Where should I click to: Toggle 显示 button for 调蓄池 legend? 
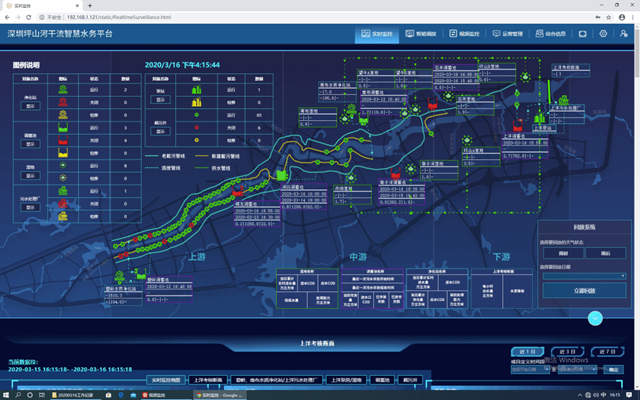pos(31,142)
